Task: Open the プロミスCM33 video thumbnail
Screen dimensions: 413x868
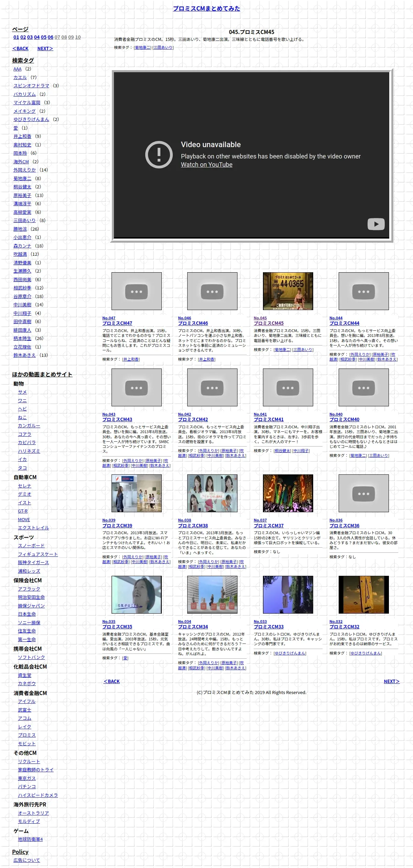Action: pos(288,595)
